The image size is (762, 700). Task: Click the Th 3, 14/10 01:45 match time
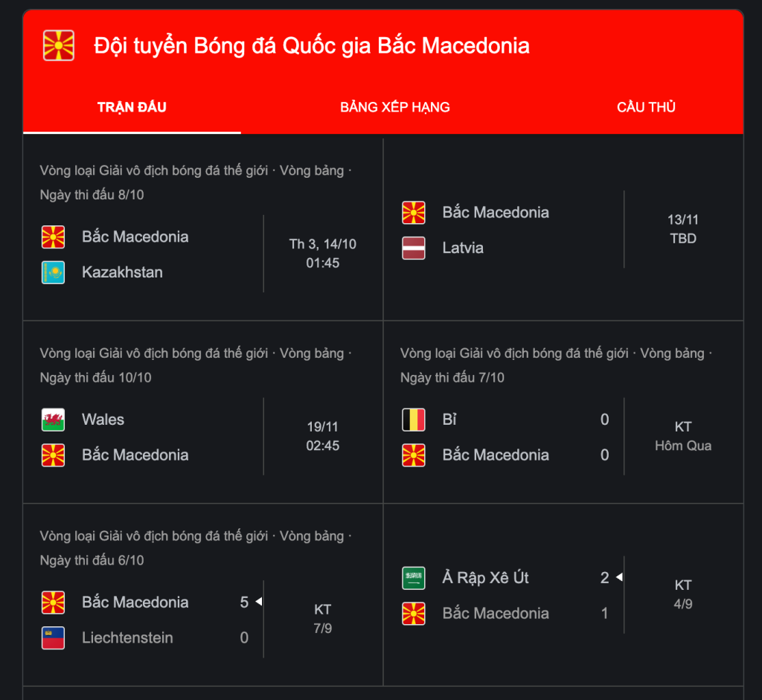click(x=323, y=254)
